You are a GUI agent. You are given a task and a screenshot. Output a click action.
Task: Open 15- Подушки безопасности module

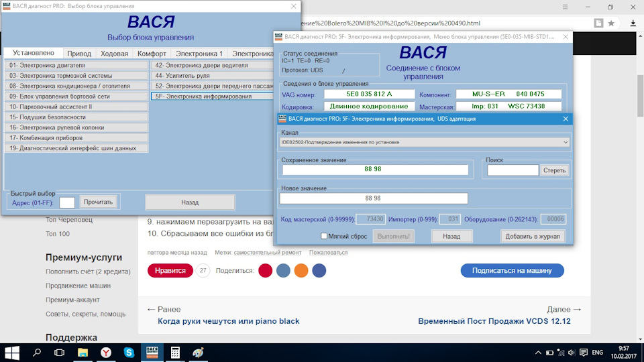click(76, 117)
